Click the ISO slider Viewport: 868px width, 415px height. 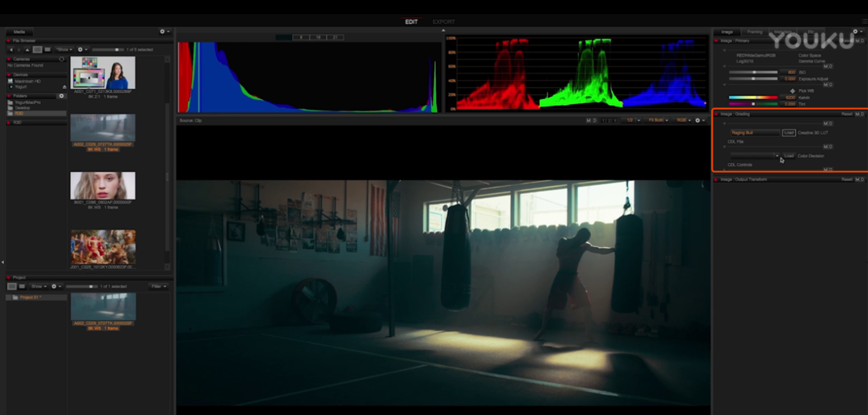(x=753, y=72)
